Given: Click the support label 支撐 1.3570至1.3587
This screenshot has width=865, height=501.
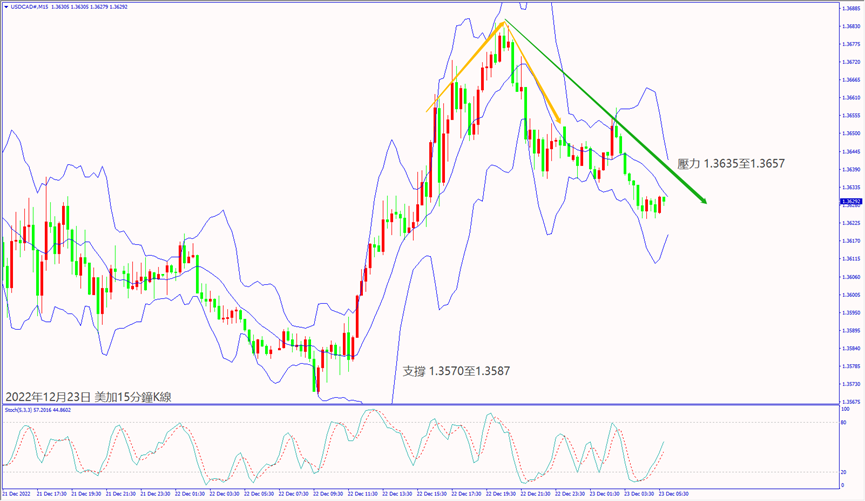Looking at the screenshot, I should point(456,370).
